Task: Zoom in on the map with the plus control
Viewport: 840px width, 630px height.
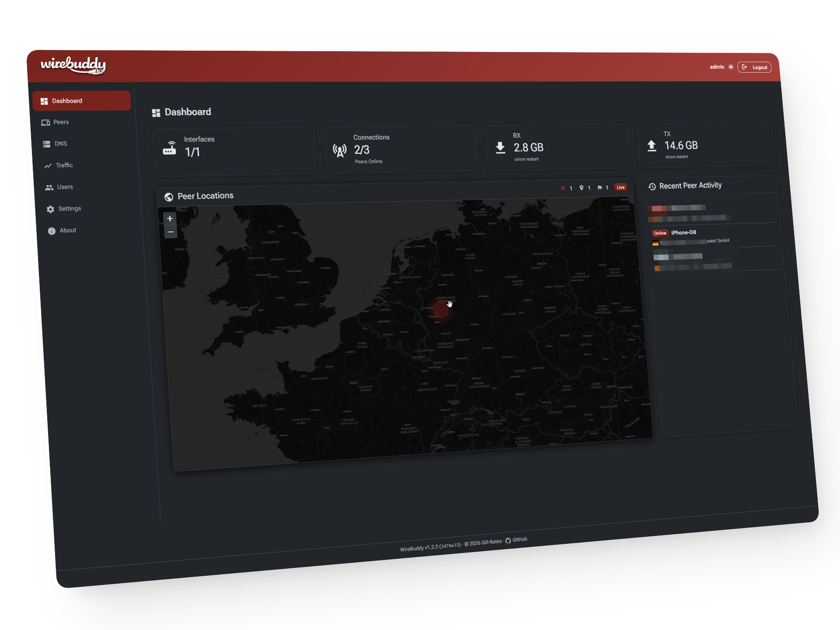Action: click(x=170, y=218)
